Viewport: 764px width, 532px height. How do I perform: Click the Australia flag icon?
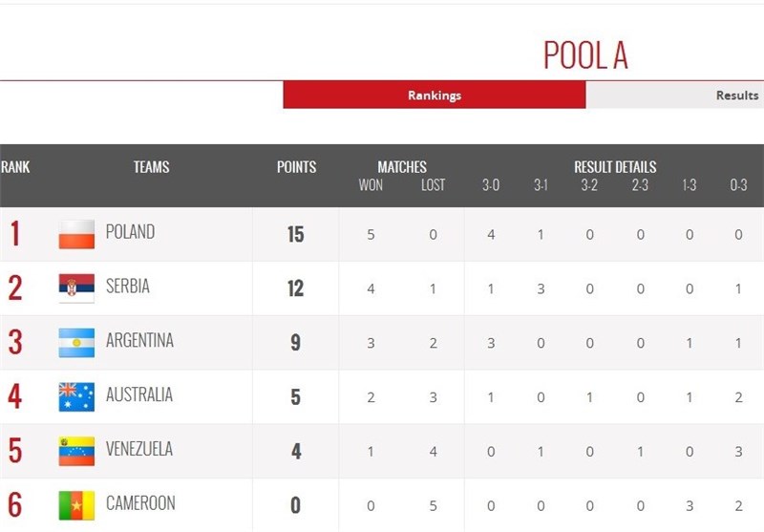(76, 396)
